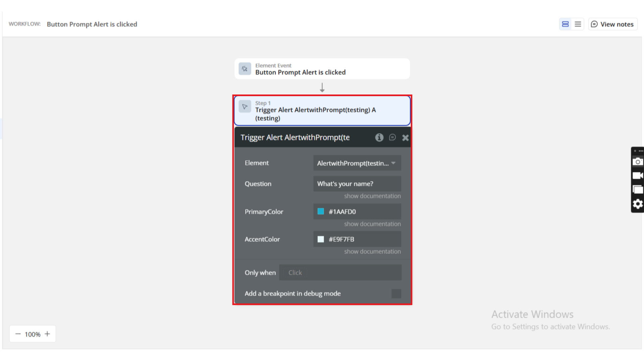
Task: Click the View notes button
Action: pos(612,24)
